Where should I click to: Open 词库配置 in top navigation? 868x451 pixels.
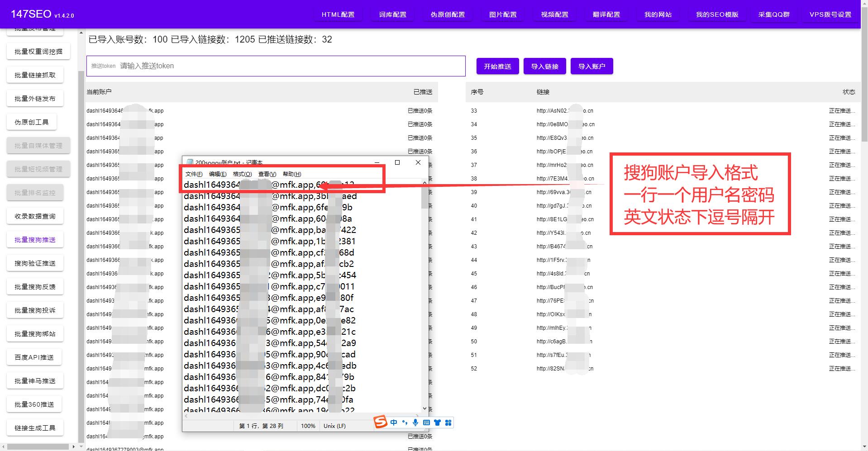coord(393,14)
